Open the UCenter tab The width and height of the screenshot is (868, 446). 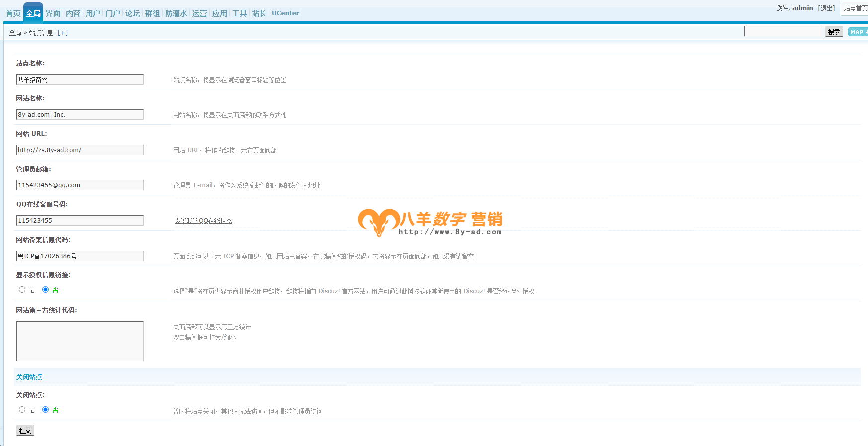pyautogui.click(x=285, y=13)
